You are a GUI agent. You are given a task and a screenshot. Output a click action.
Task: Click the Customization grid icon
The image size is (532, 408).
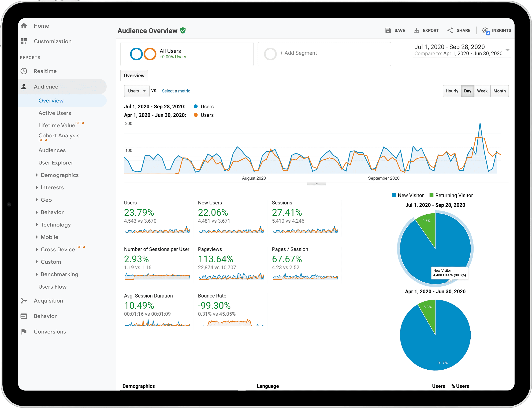coord(24,41)
